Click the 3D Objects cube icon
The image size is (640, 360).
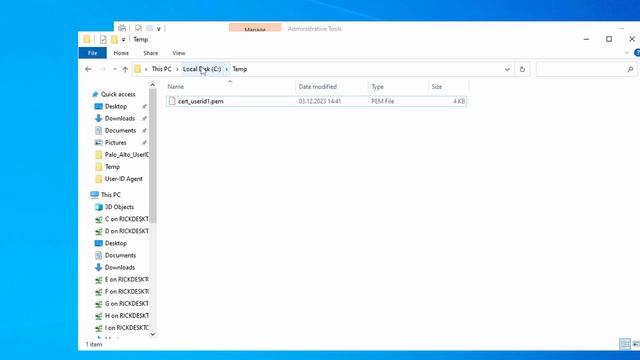point(98,207)
